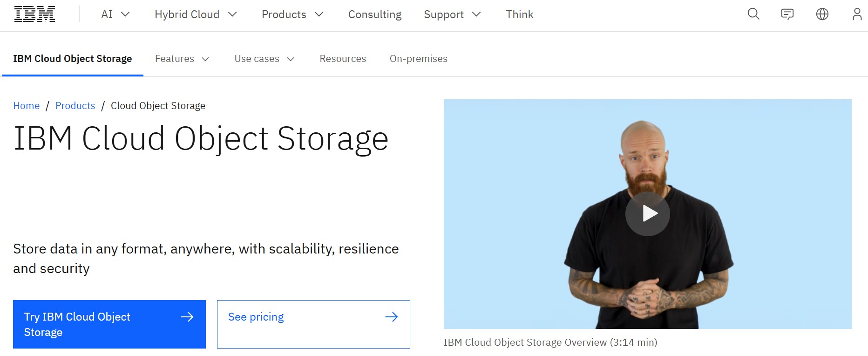Viewport: 868px width, 356px height.
Task: Play the overview video
Action: [x=647, y=214]
